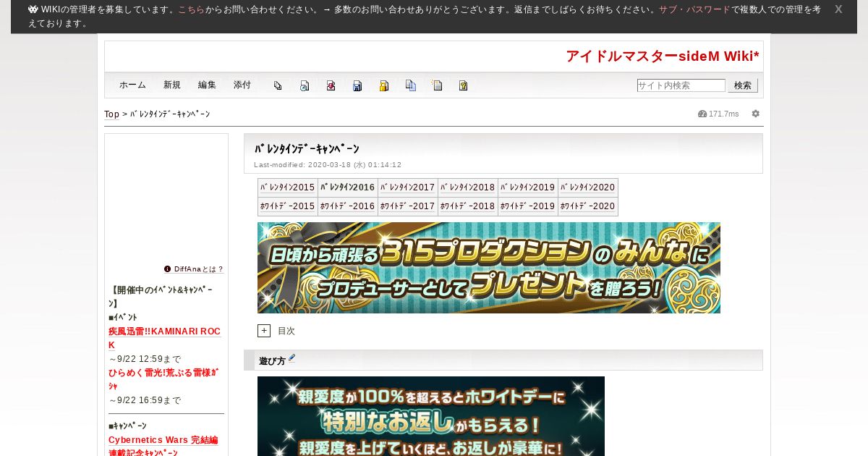Click the blue floppy backup icon in toolbar
Image resolution: width=868 pixels, height=456 pixels.
(357, 85)
